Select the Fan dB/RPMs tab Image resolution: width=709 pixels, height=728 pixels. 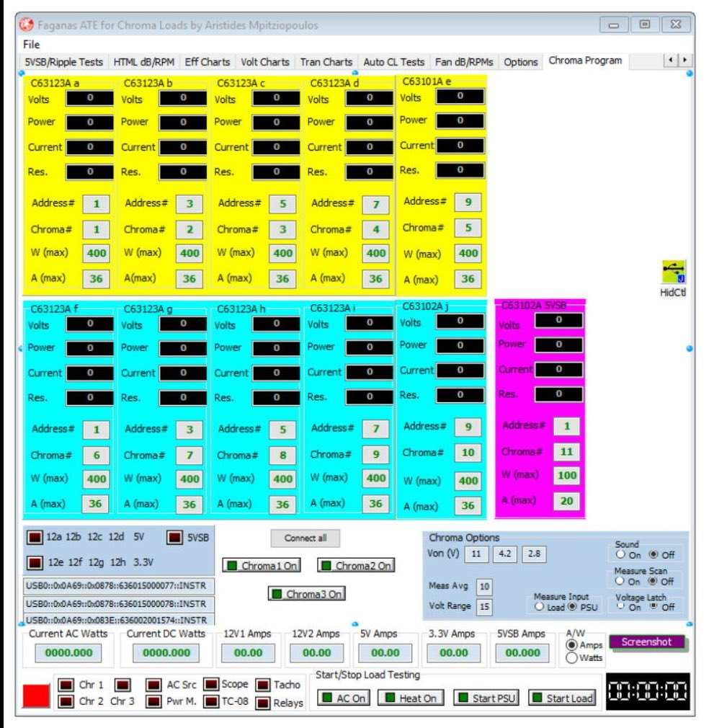464,62
